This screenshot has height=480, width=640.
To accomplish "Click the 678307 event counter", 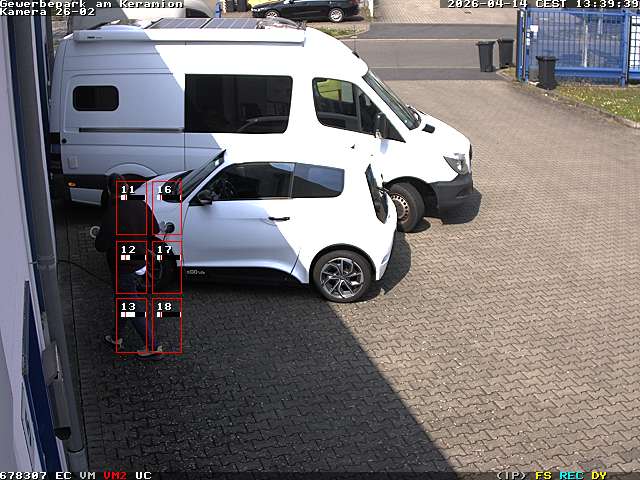I will [x=23, y=475].
